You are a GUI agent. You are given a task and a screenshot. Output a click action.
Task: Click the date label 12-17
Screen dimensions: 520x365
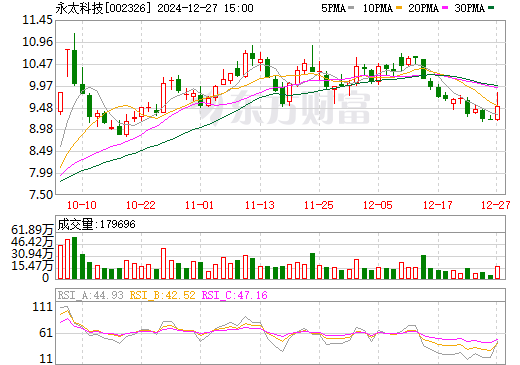(x=438, y=205)
